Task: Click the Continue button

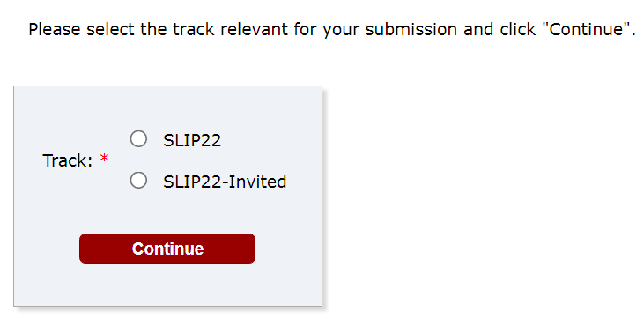Action: click(x=167, y=249)
